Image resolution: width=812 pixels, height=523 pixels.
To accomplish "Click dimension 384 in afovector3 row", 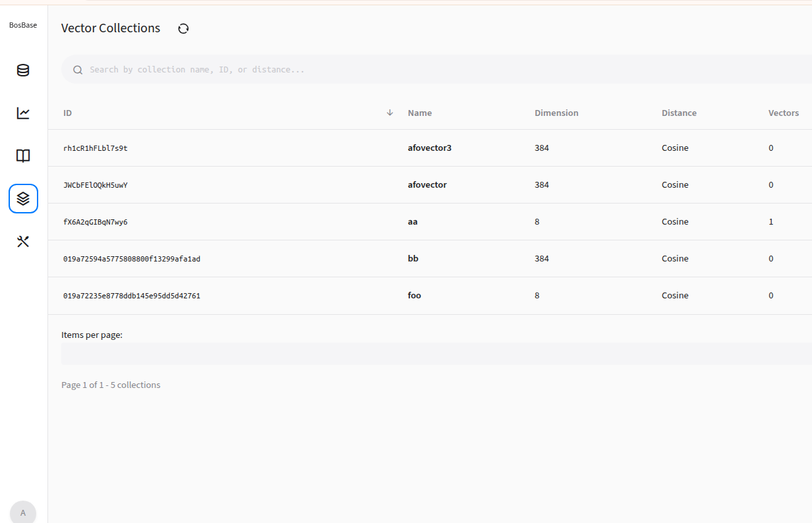I will point(542,148).
